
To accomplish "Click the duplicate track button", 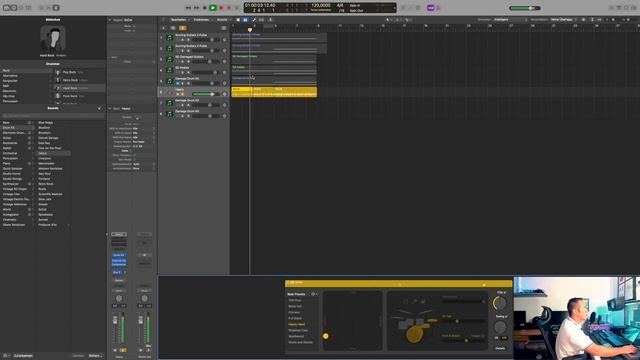I will coord(173,28).
